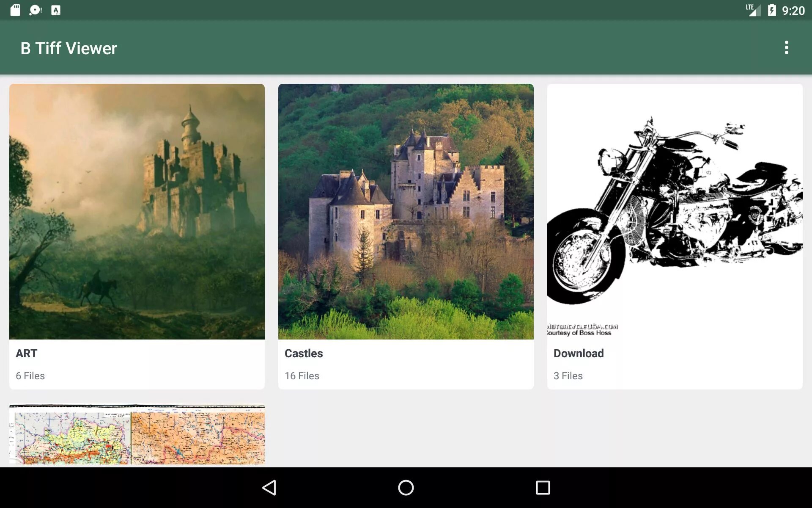The image size is (812, 508).
Task: Tap the Android back navigation button
Action: point(269,488)
